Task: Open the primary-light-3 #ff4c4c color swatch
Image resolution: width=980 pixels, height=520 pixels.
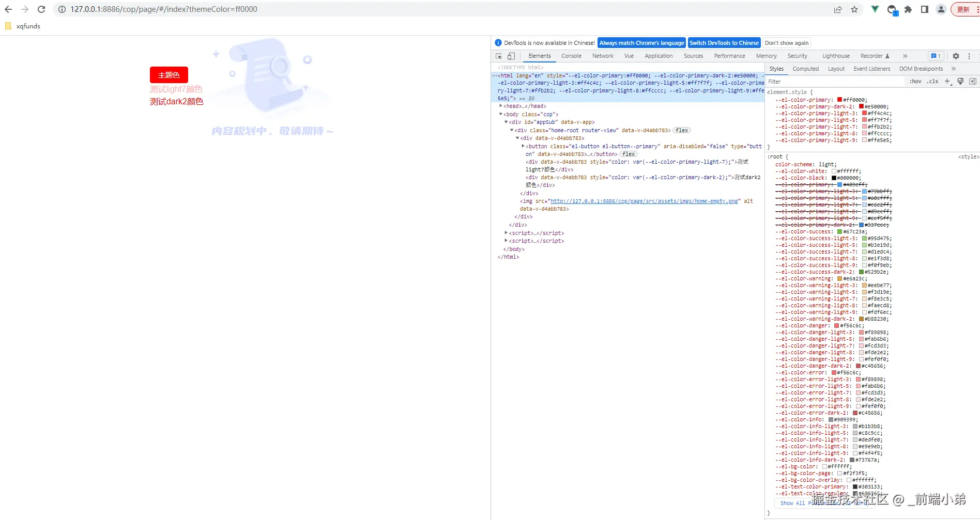Action: tap(865, 114)
